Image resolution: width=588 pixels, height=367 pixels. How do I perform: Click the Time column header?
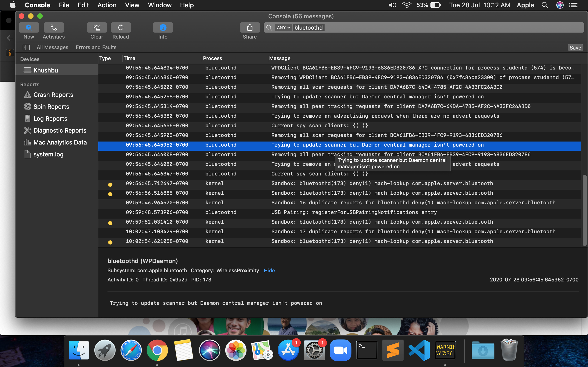(129, 58)
